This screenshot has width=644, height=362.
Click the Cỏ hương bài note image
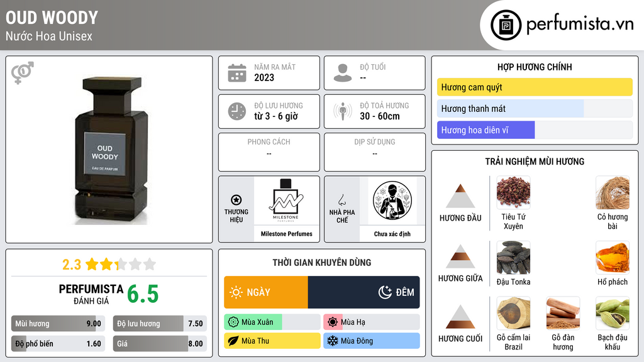(x=613, y=192)
